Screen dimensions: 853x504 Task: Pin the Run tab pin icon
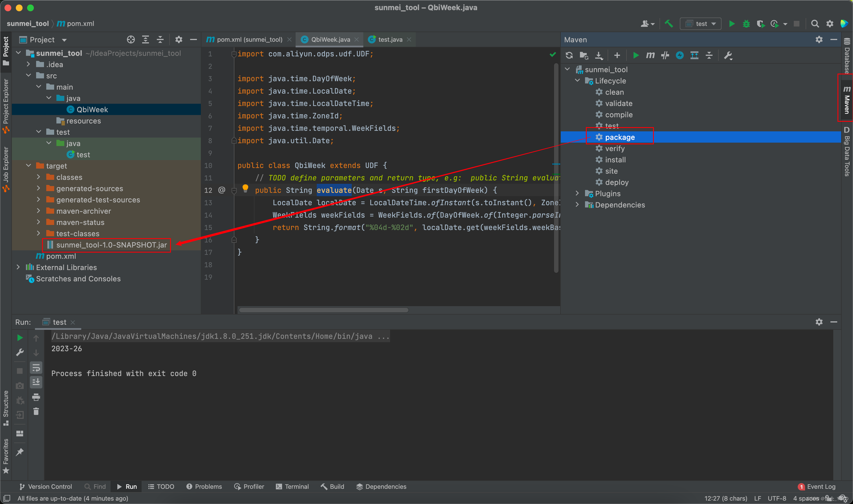20,452
